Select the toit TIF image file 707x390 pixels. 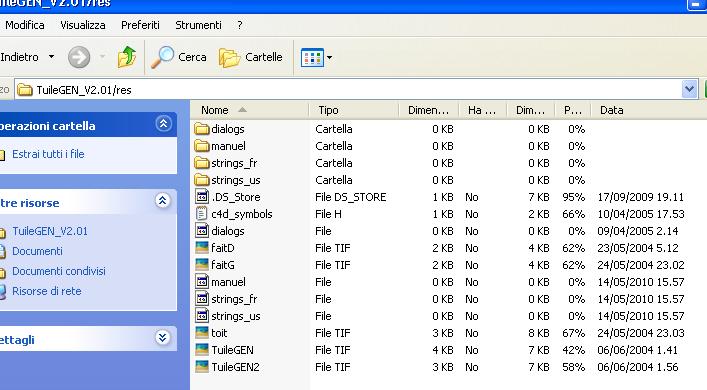pos(211,333)
